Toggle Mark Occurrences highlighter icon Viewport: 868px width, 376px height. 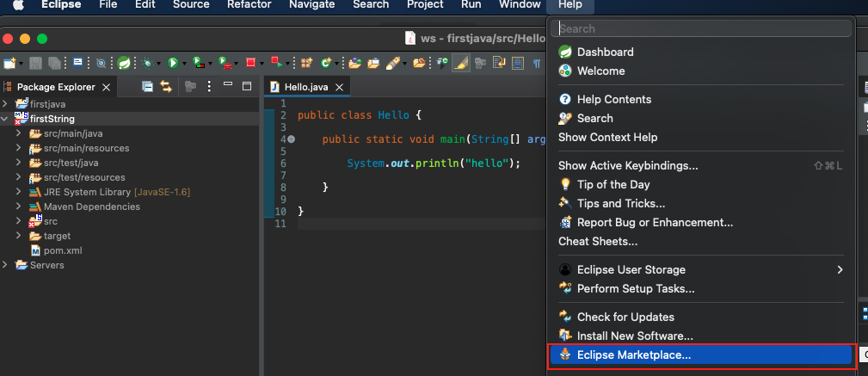pyautogui.click(x=460, y=63)
